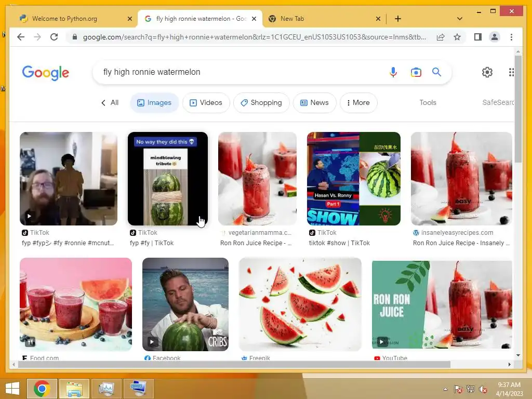Open Chrome's three-dot menu
This screenshot has height=399, width=532.
511,37
